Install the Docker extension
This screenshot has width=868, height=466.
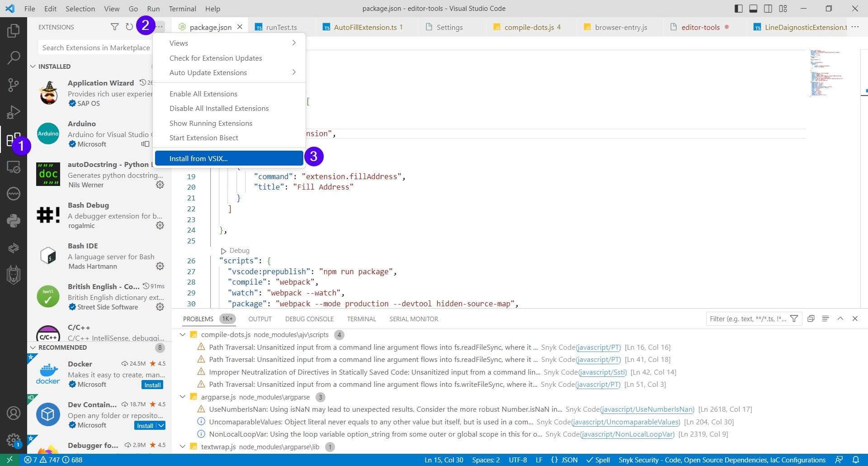[152, 385]
